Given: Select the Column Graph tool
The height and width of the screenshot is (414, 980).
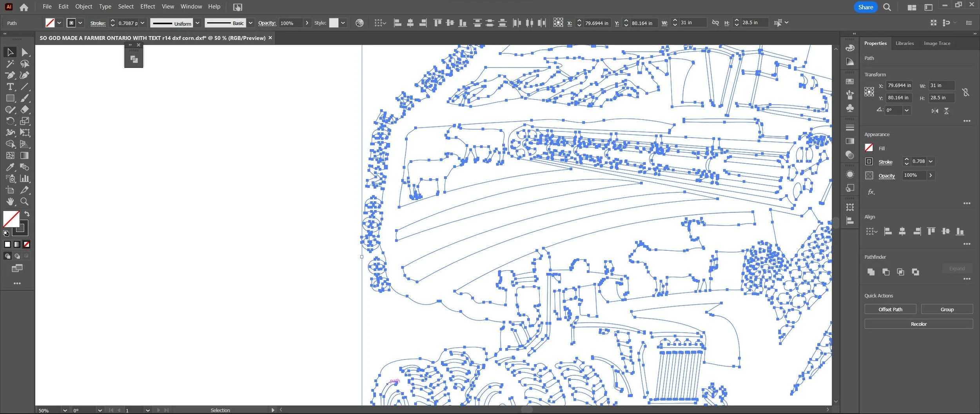Looking at the screenshot, I should point(25,179).
